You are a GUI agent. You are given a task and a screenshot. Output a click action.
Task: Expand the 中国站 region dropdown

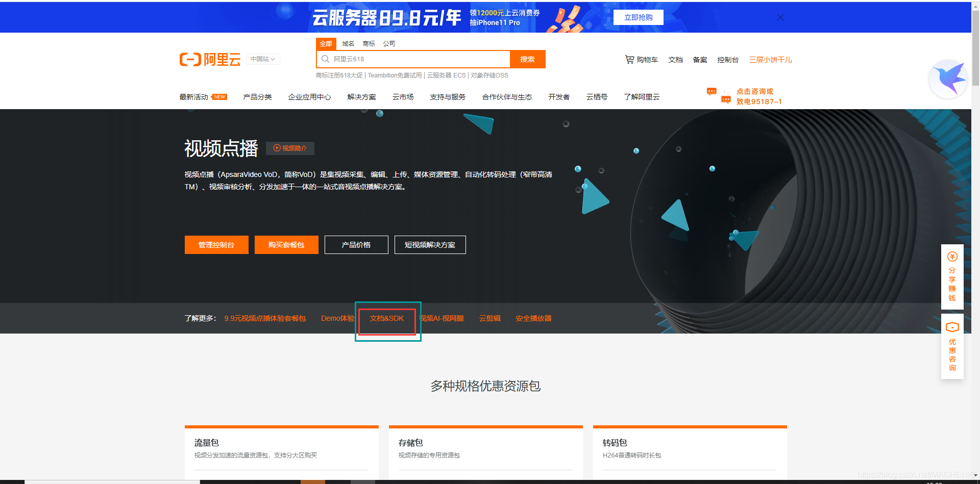tap(263, 59)
